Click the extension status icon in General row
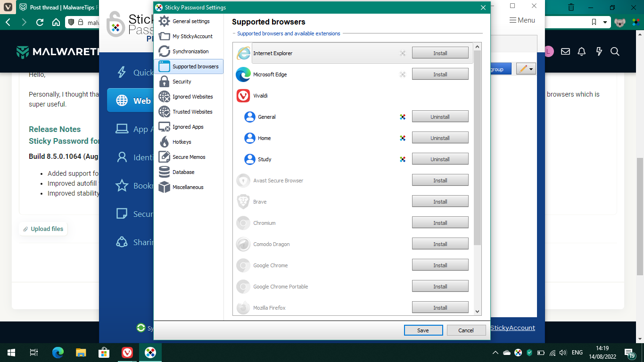Viewport: 644px width, 362px height. click(403, 117)
